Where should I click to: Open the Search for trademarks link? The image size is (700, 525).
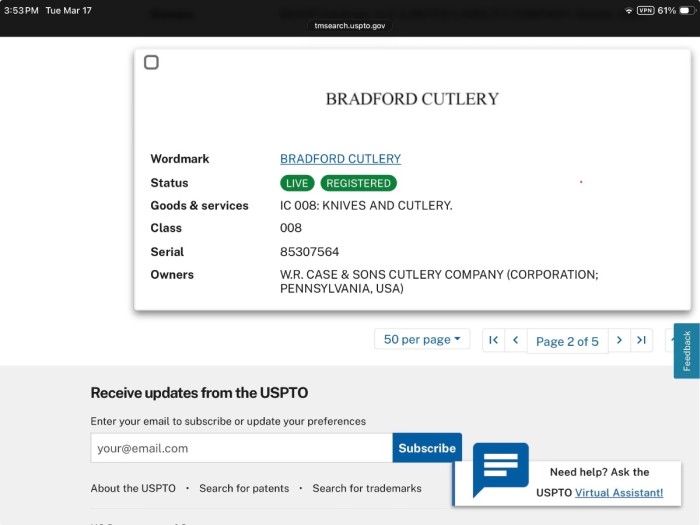point(367,488)
